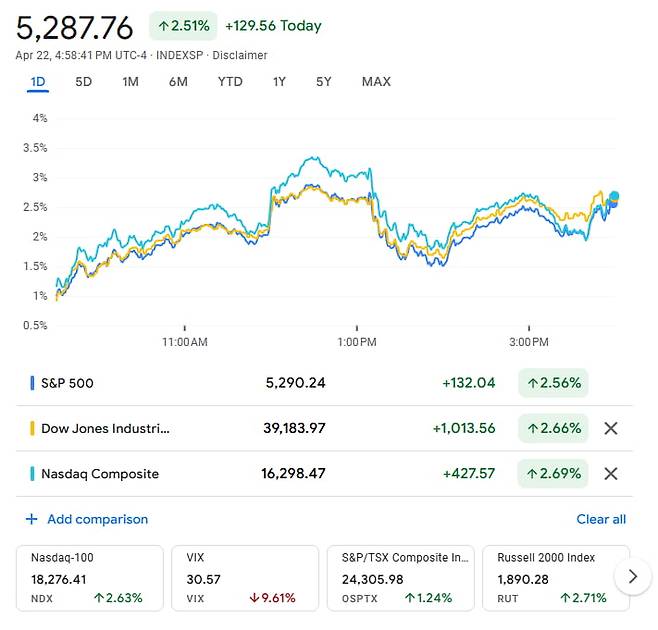Open the S&P/TSX Composite index card

click(x=399, y=578)
